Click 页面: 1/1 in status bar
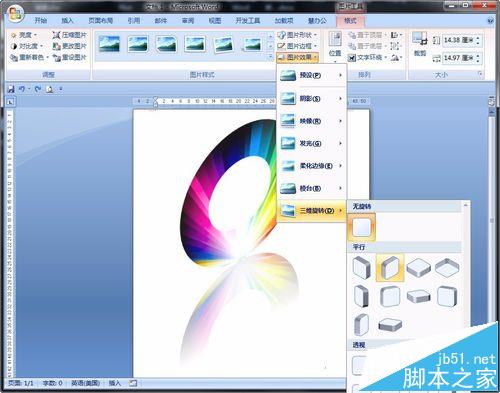Viewport: 500px width, 393px height. 21,383
